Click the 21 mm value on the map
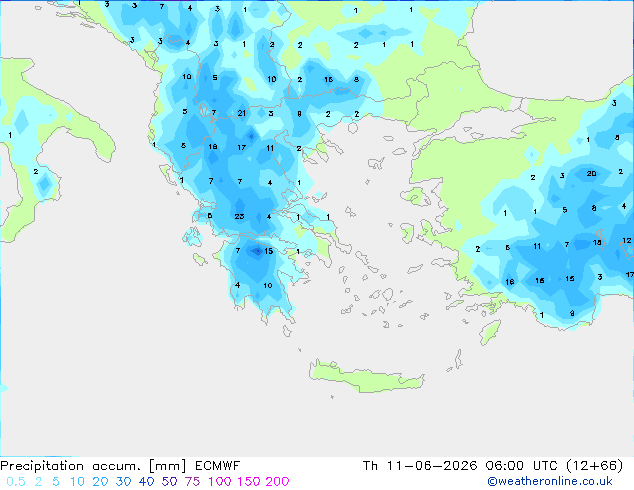The height and width of the screenshot is (490, 634). [242, 113]
